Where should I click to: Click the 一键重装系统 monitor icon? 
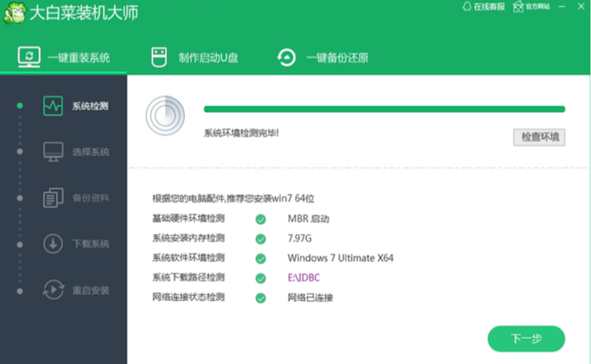[29, 57]
